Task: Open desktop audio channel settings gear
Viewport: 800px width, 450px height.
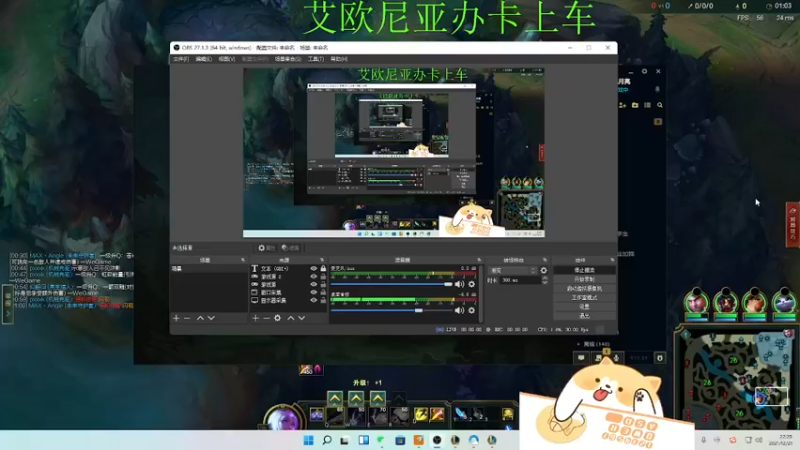Action: tap(471, 310)
